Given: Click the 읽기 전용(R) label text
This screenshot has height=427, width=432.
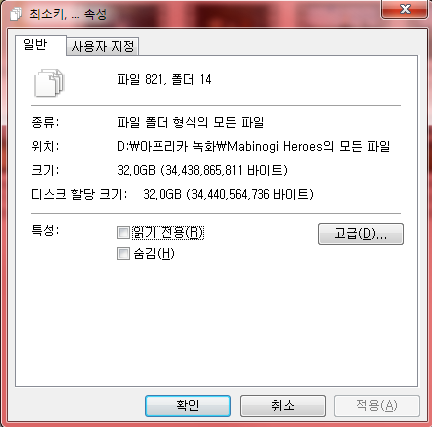Looking at the screenshot, I should [x=168, y=232].
